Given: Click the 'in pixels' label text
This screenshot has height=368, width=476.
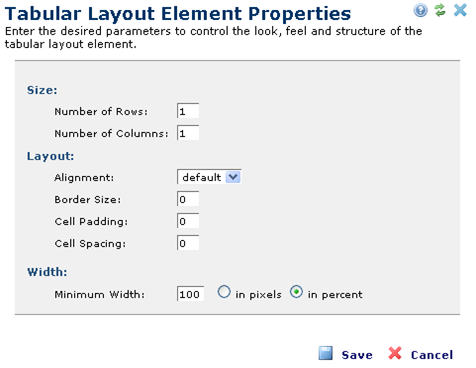Looking at the screenshot, I should point(258,295).
